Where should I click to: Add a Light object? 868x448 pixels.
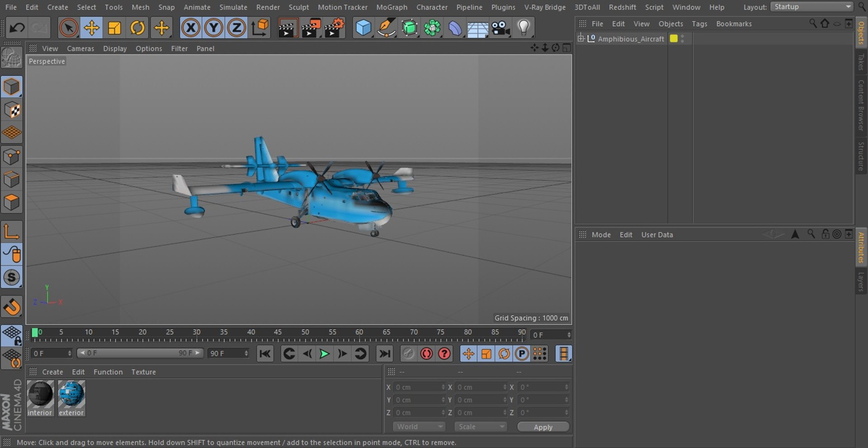[524, 28]
